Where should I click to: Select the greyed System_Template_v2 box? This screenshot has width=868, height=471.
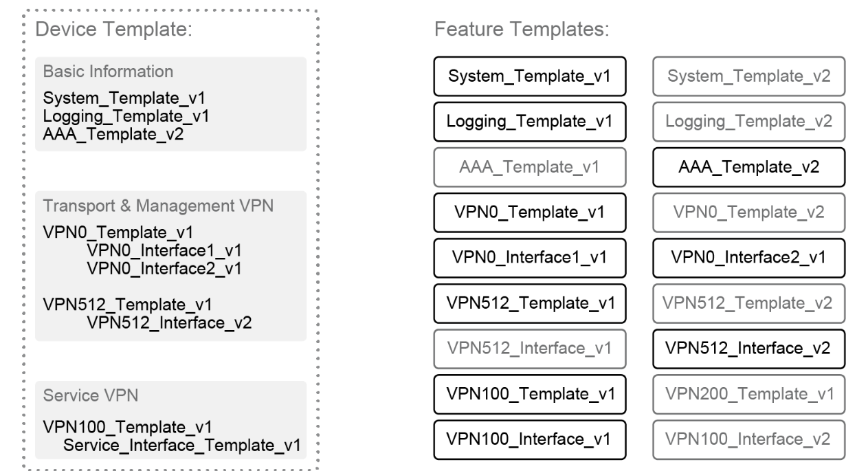[x=748, y=76]
